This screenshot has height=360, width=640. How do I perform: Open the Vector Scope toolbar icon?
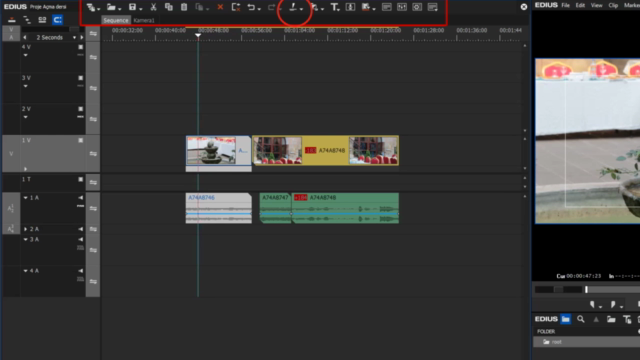click(417, 7)
